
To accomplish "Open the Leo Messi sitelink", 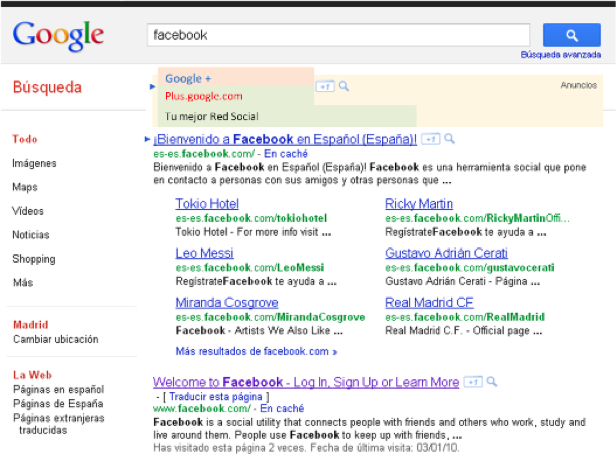I will click(x=204, y=253).
